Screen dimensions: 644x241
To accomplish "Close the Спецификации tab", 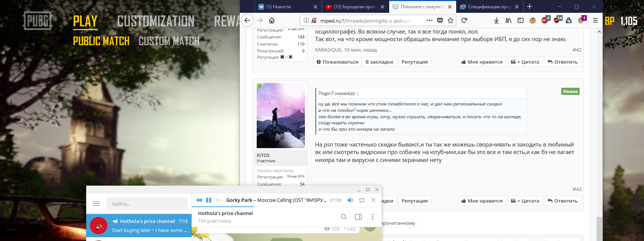I will click(517, 7).
